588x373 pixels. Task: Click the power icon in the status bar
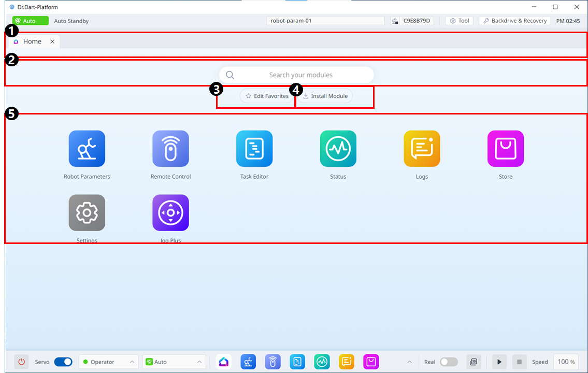tap(21, 362)
